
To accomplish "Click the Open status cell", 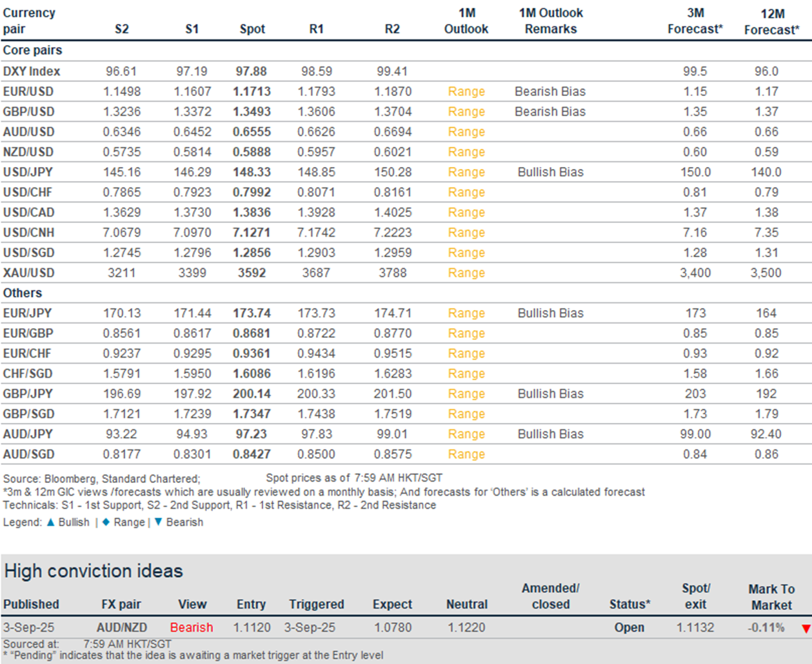I will pyautogui.click(x=629, y=627).
